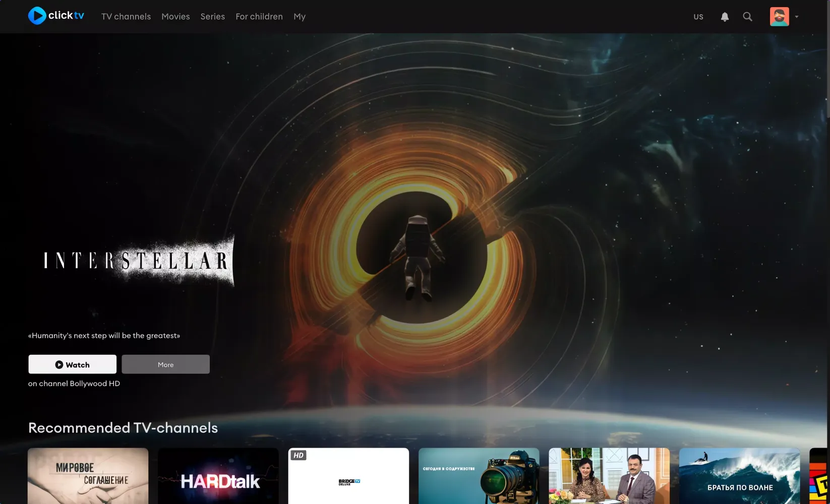Image resolution: width=830 pixels, height=504 pixels.
Task: Open the US region selector
Action: pyautogui.click(x=698, y=17)
